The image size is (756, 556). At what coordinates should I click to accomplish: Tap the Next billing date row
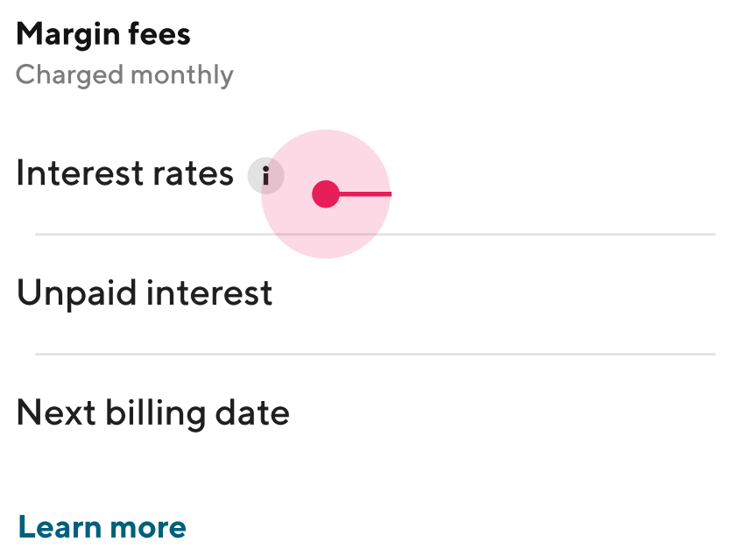152,412
